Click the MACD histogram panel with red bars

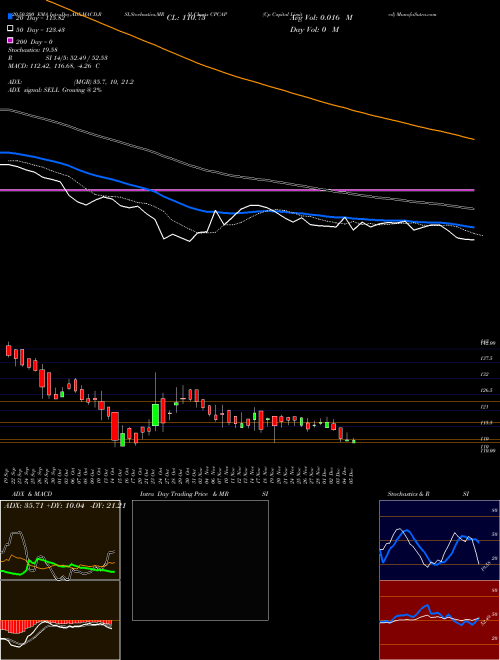[x=60, y=620]
